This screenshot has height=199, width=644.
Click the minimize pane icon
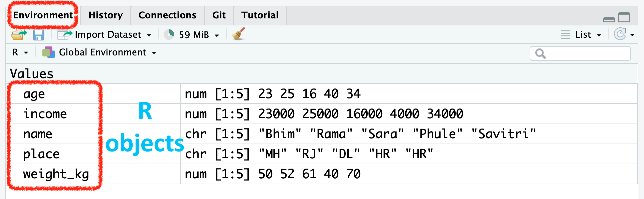pyautogui.click(x=609, y=19)
